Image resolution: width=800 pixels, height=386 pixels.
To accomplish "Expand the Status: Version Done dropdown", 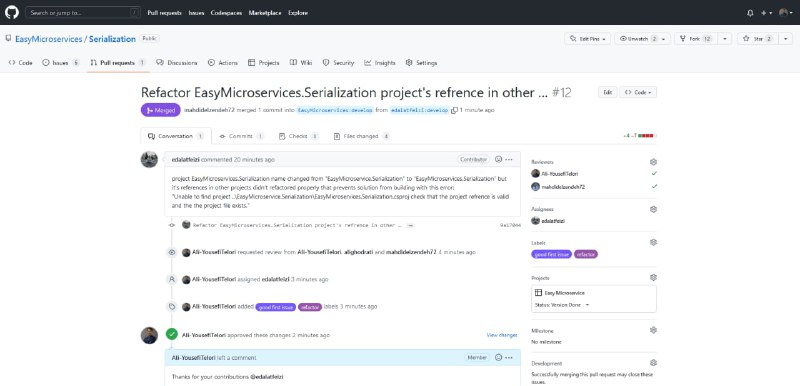I will coord(562,305).
